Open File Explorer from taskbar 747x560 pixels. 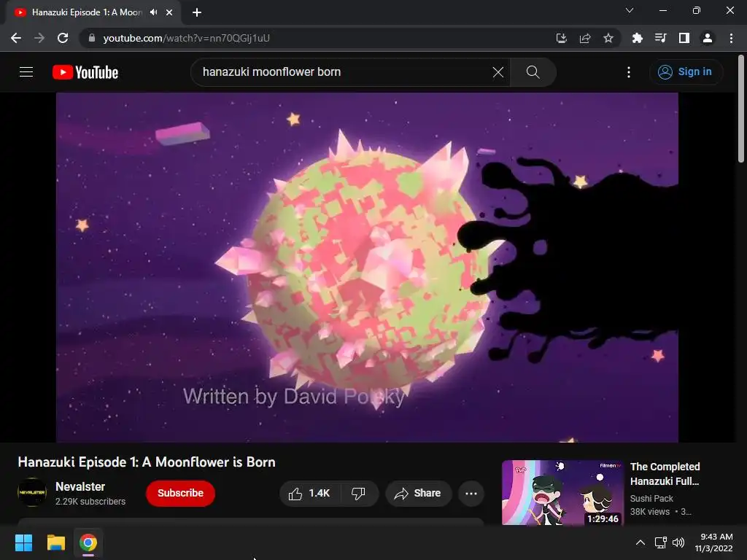point(55,542)
